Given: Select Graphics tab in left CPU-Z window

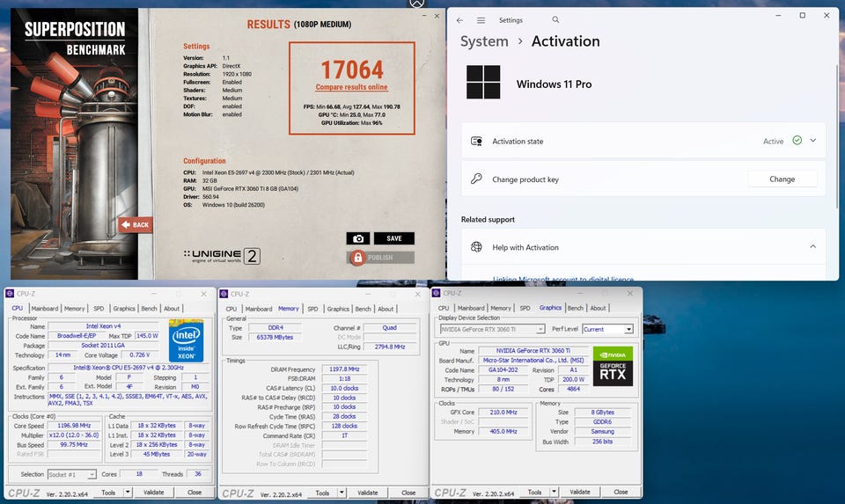Looking at the screenshot, I should coord(124,309).
